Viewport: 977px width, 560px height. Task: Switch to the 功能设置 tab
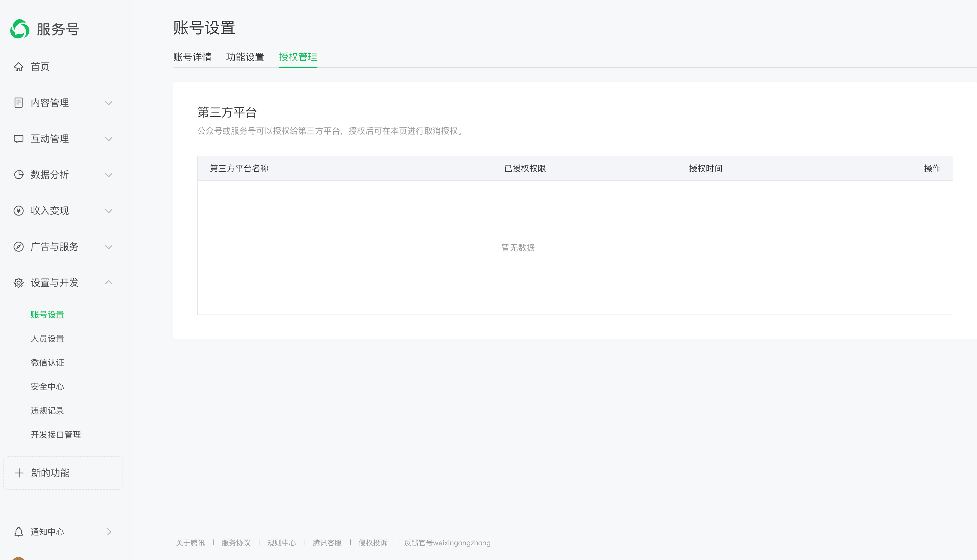tap(245, 57)
